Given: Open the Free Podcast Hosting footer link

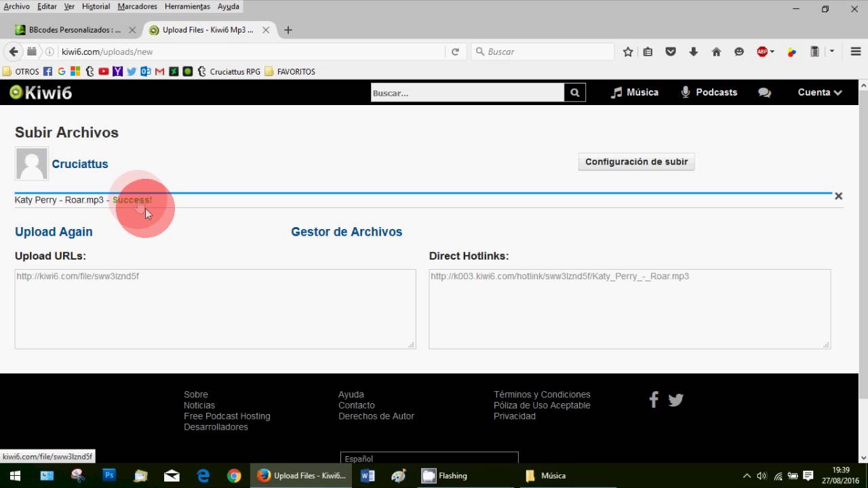Looking at the screenshot, I should point(227,416).
